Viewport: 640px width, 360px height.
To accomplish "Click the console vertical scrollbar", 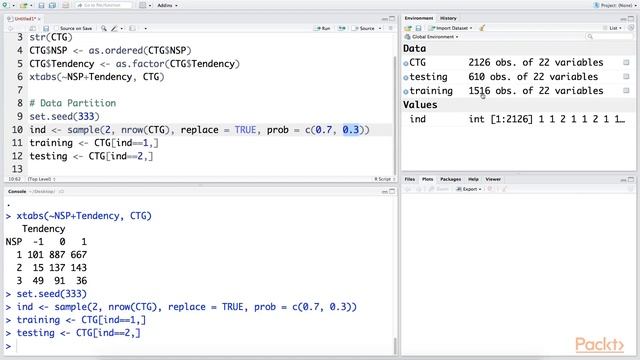I will point(395,345).
